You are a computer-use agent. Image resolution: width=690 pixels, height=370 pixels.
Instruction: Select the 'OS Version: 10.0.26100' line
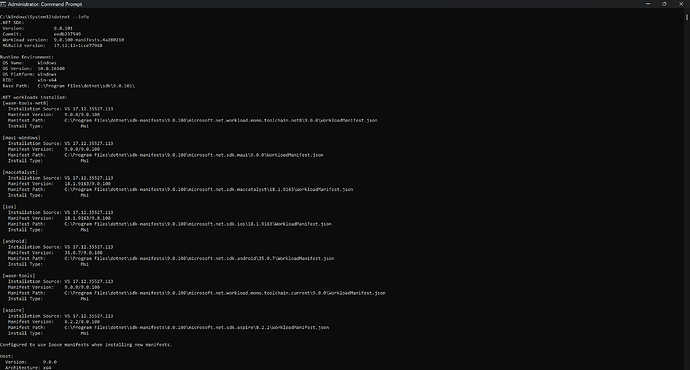pos(33,68)
